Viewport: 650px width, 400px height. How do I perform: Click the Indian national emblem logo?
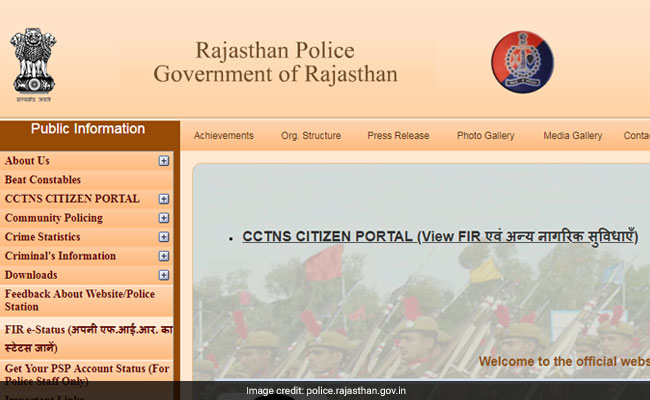[33, 65]
